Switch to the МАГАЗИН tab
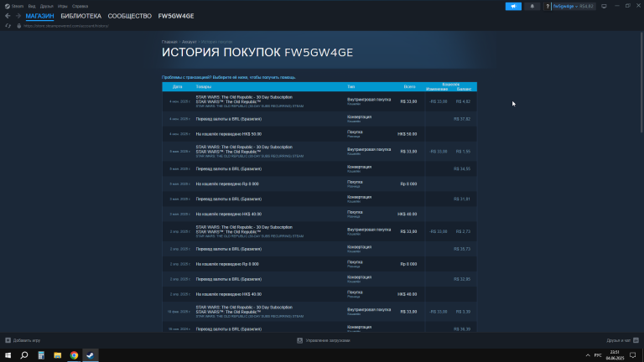The image size is (644, 362). (39, 16)
